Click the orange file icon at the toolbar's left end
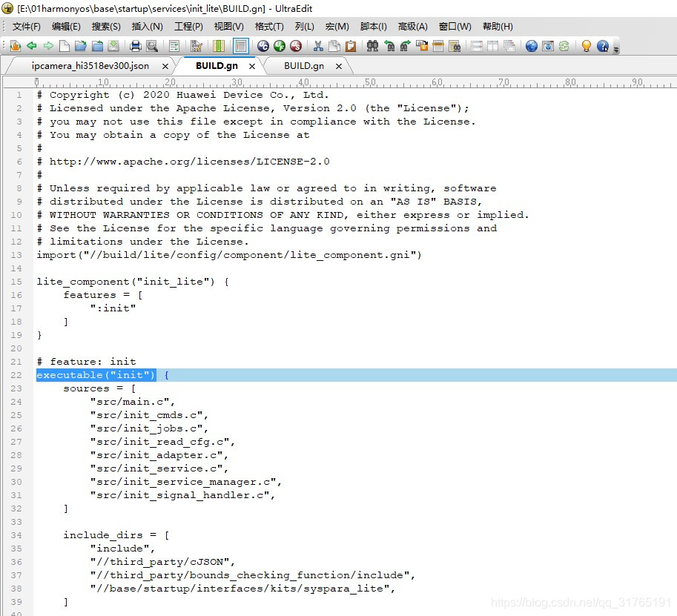The height and width of the screenshot is (616, 677). pos(16,45)
